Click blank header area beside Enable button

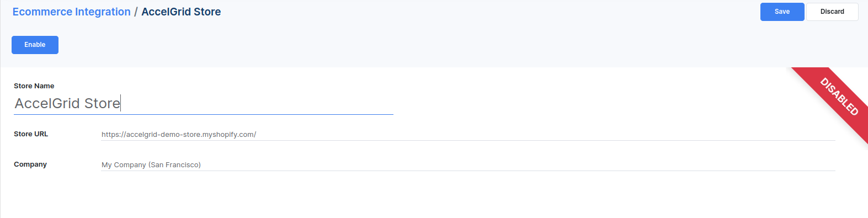386,45
